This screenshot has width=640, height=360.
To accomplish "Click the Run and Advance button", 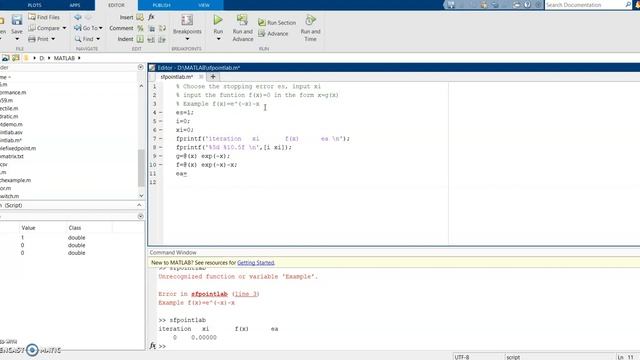I will point(242,27).
